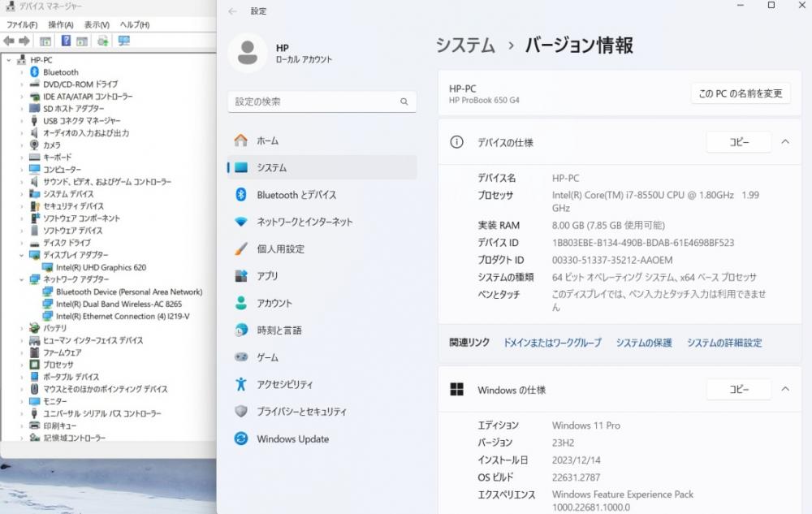Open the システム section in Settings sidebar
Viewport: 812px width, 514px height.
click(322, 168)
